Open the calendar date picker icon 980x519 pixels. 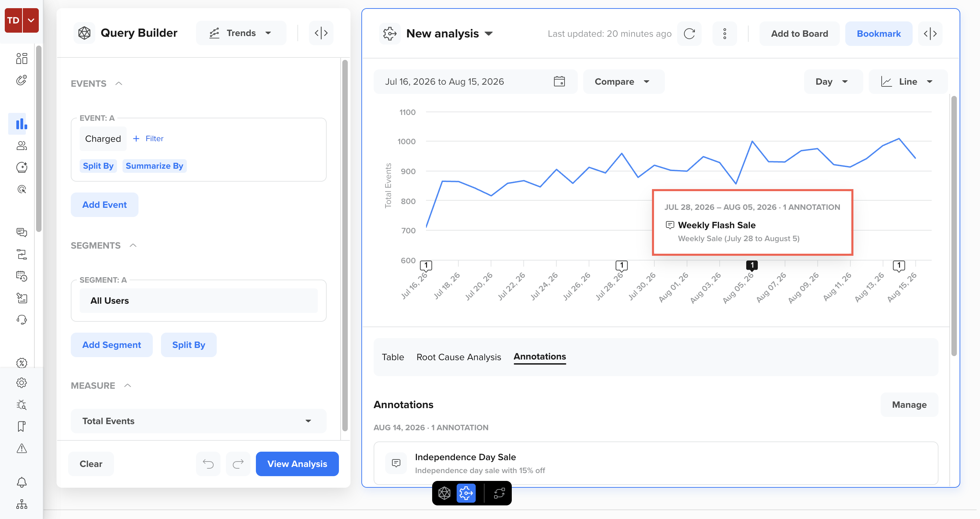point(559,81)
